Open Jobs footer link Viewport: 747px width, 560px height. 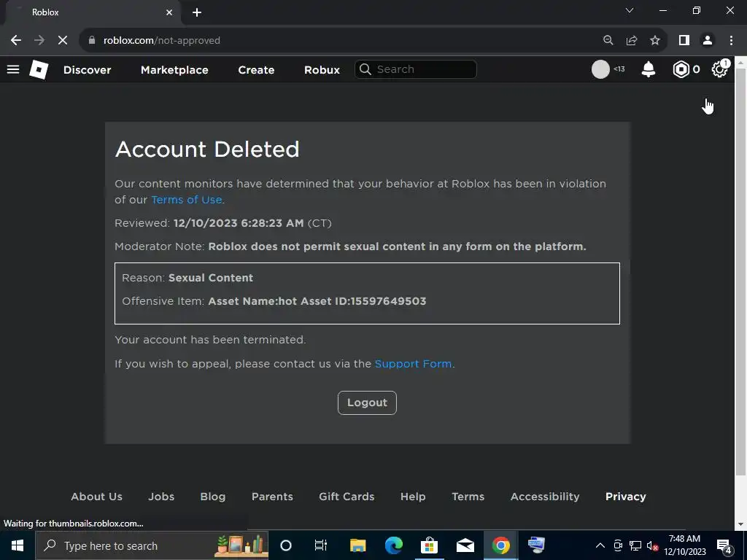161,496
